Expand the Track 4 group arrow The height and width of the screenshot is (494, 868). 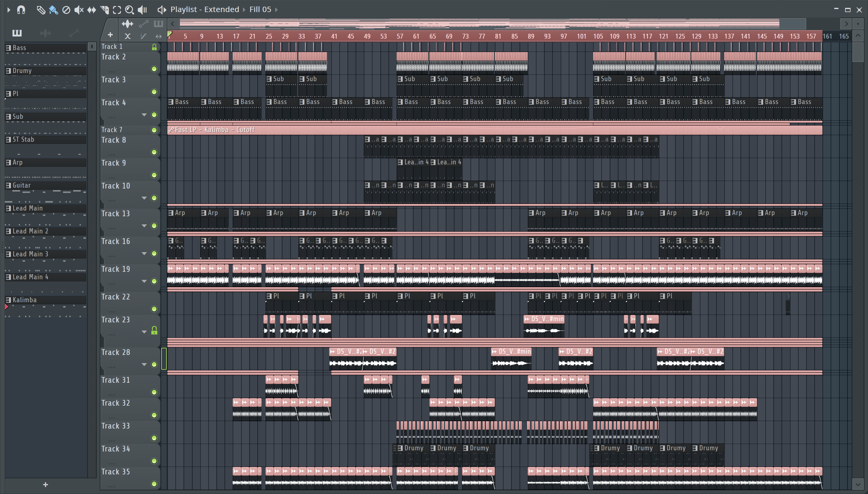tap(144, 115)
